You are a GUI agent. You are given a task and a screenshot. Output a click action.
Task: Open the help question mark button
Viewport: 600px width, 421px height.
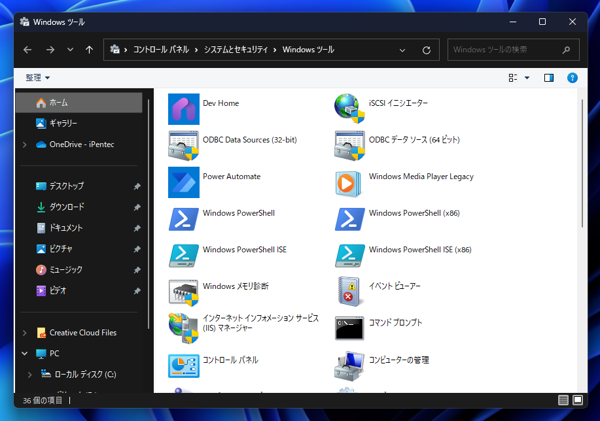572,78
